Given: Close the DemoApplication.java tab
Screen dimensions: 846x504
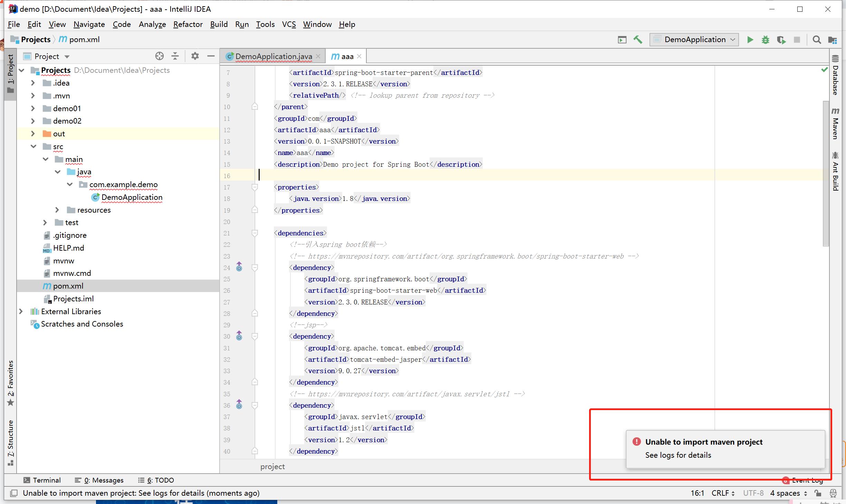Looking at the screenshot, I should click(x=318, y=56).
